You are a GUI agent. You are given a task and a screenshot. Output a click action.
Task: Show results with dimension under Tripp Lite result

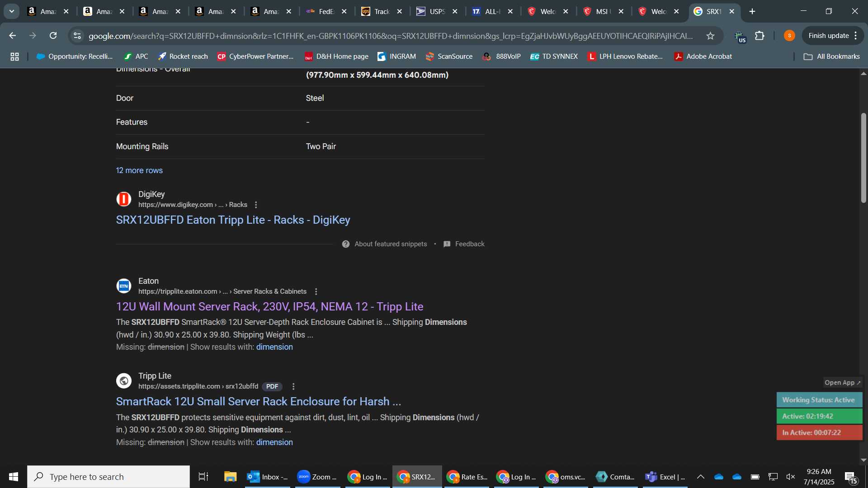274,442
